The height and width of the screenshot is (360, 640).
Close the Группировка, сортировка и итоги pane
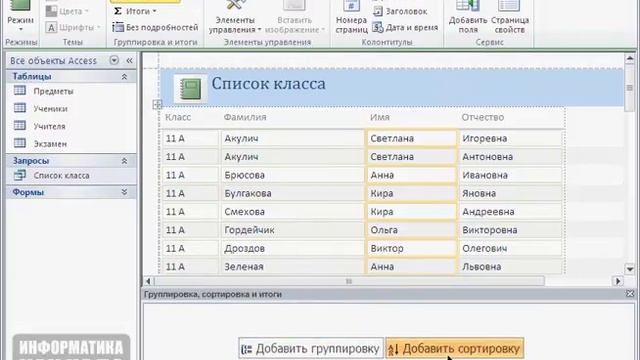pos(630,294)
